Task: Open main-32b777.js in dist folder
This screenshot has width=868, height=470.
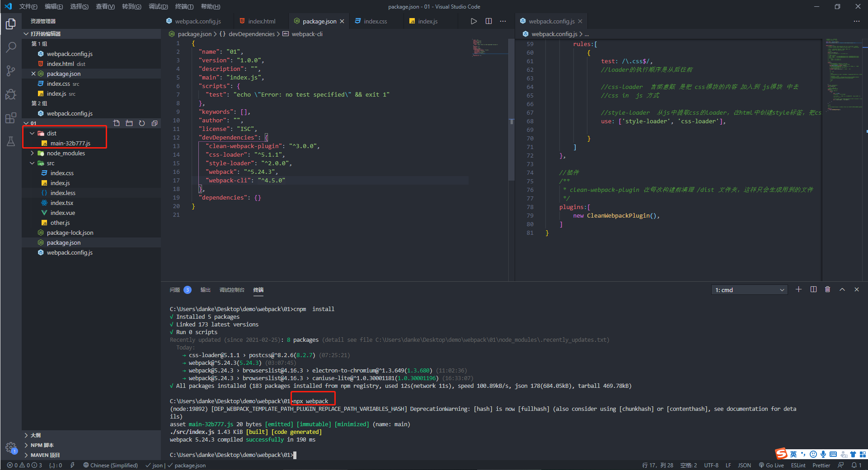Action: (x=70, y=143)
